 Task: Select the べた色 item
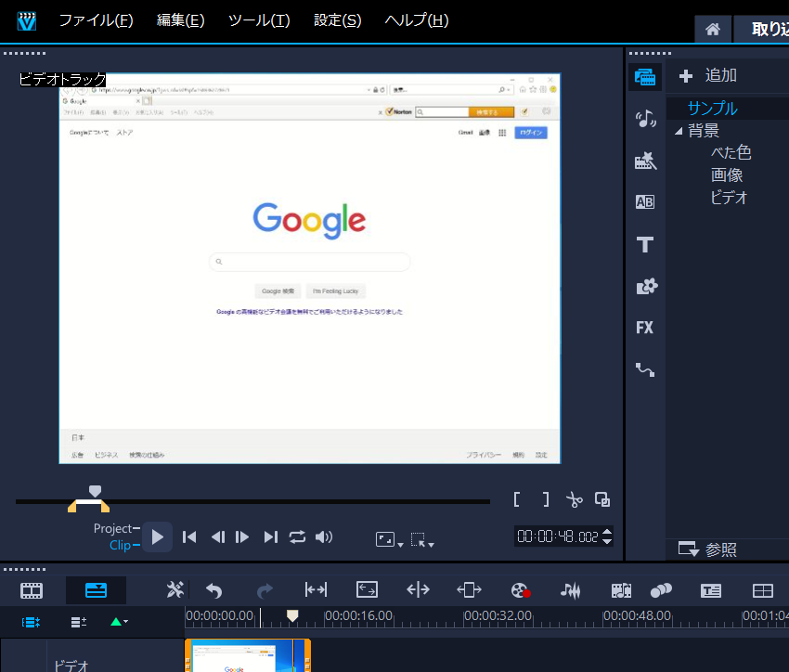point(731,152)
